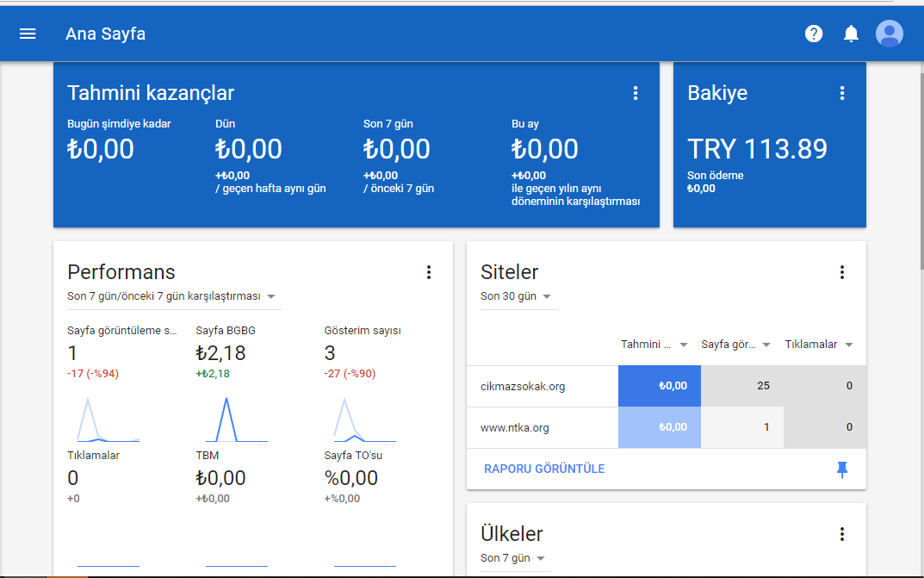
Task: Toggle the pin icon on Siteler card
Action: pyautogui.click(x=842, y=469)
